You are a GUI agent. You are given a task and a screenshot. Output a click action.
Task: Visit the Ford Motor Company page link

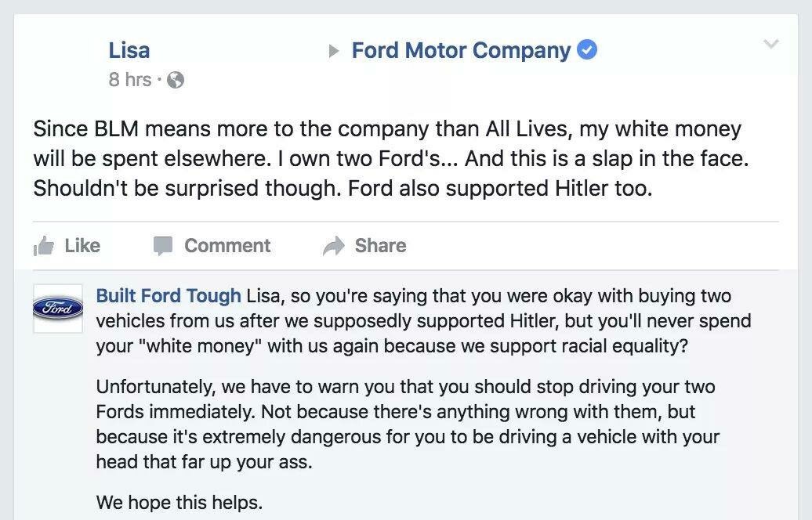[461, 51]
